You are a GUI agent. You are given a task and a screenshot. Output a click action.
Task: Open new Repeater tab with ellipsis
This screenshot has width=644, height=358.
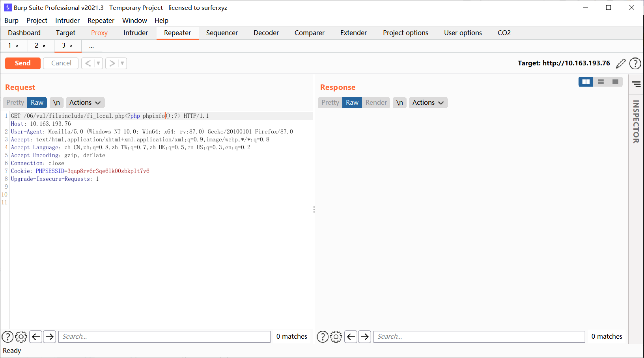[91, 46]
